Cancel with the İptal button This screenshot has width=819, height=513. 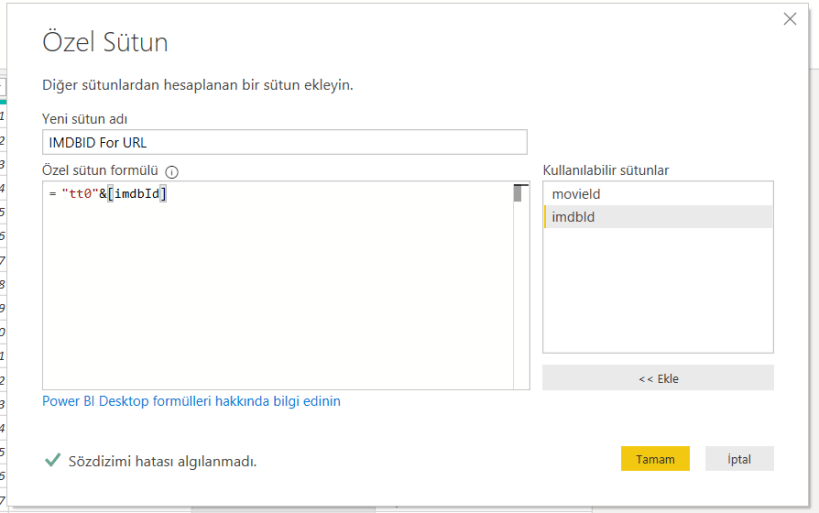pyautogui.click(x=739, y=459)
